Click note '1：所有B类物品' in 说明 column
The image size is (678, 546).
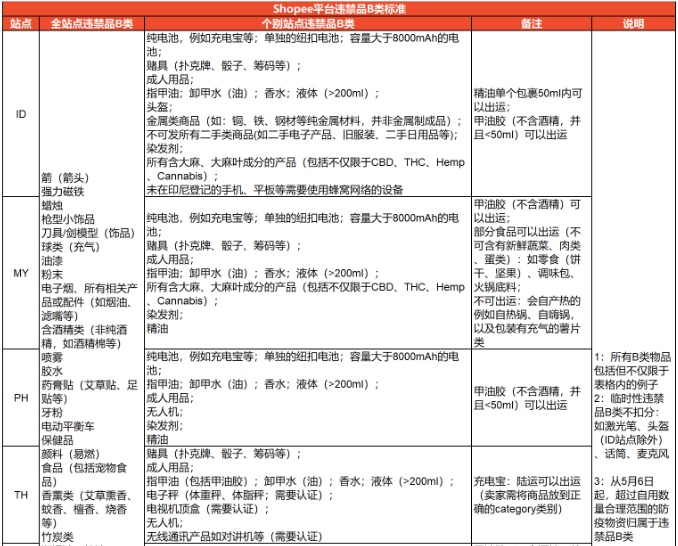[633, 370]
